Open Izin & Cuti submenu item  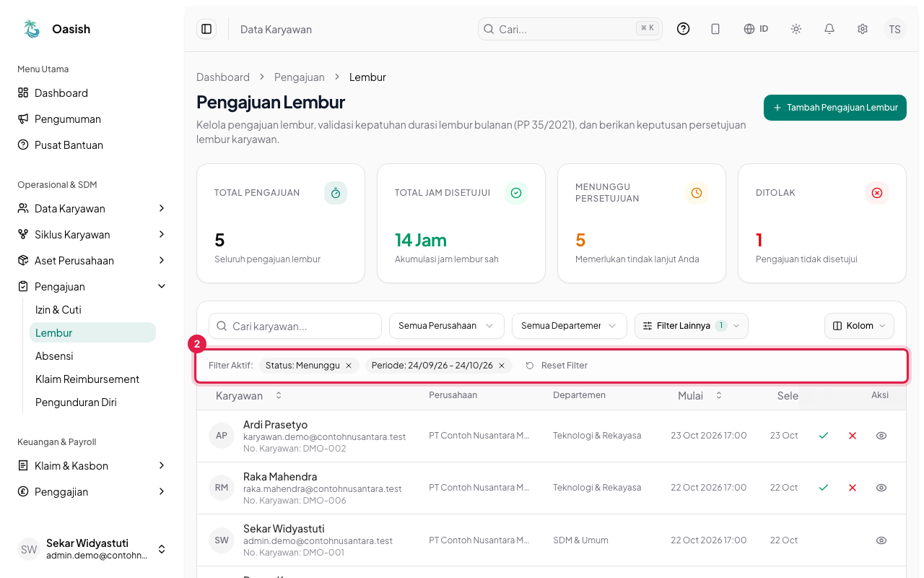92,310
